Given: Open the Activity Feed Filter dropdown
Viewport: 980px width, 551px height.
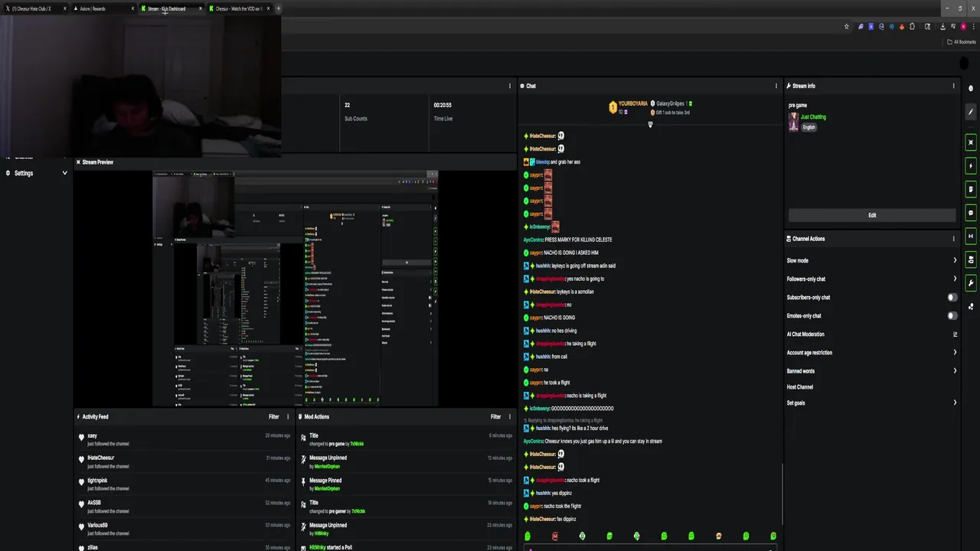Looking at the screenshot, I should 274,417.
